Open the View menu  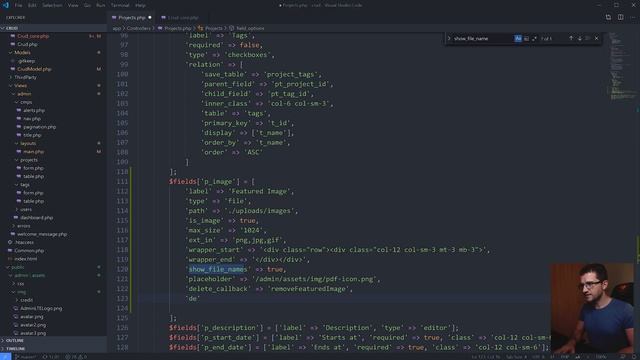(x=73, y=5)
